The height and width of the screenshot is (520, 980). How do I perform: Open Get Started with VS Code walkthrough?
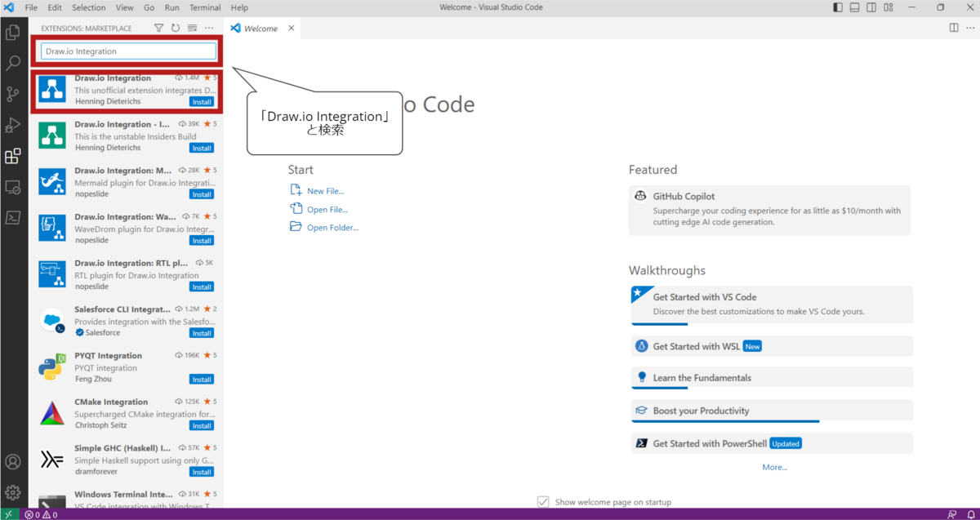[772, 304]
